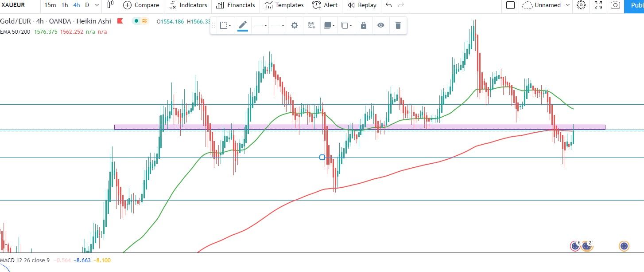Viewport: 644px width, 272px height.
Task: Click the EMA value 1562.252
Action: [x=71, y=32]
